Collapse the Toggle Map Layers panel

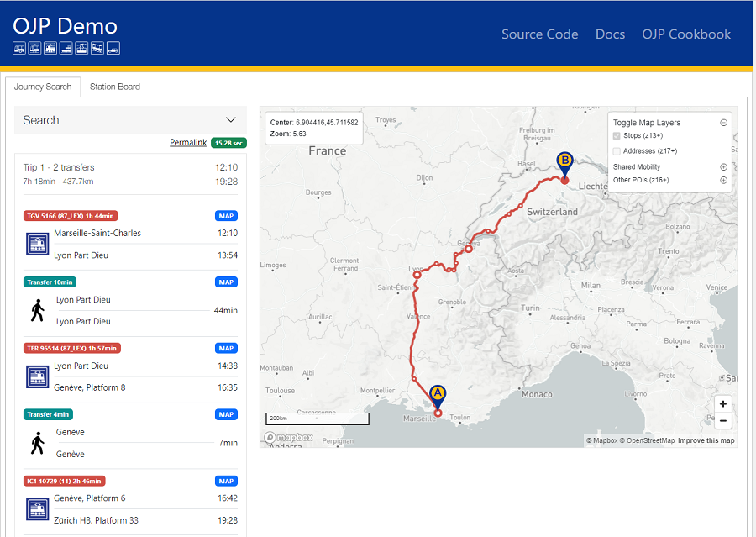[x=723, y=123]
